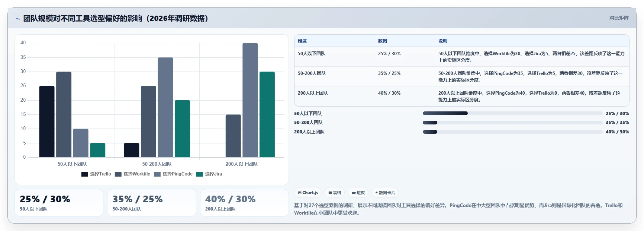This screenshot has width=644, height=231.
Task: Click progress row label 50人以下团队
Action: (x=308, y=113)
